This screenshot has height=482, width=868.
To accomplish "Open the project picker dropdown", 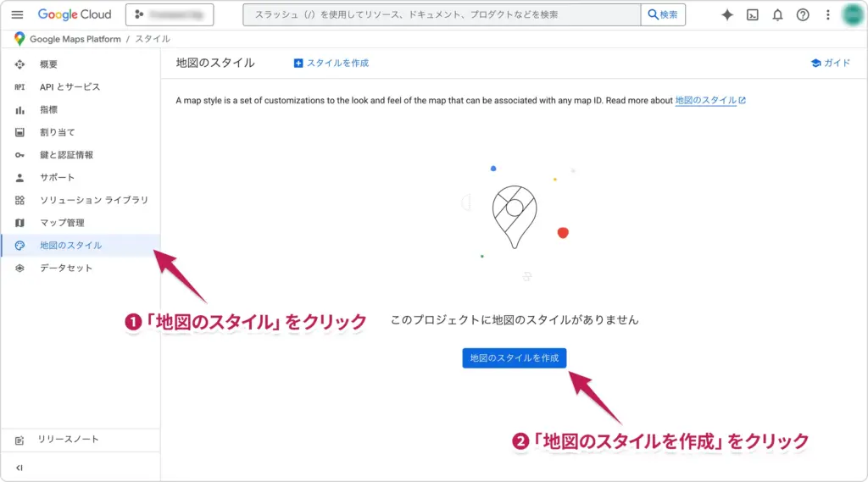I will [x=170, y=15].
